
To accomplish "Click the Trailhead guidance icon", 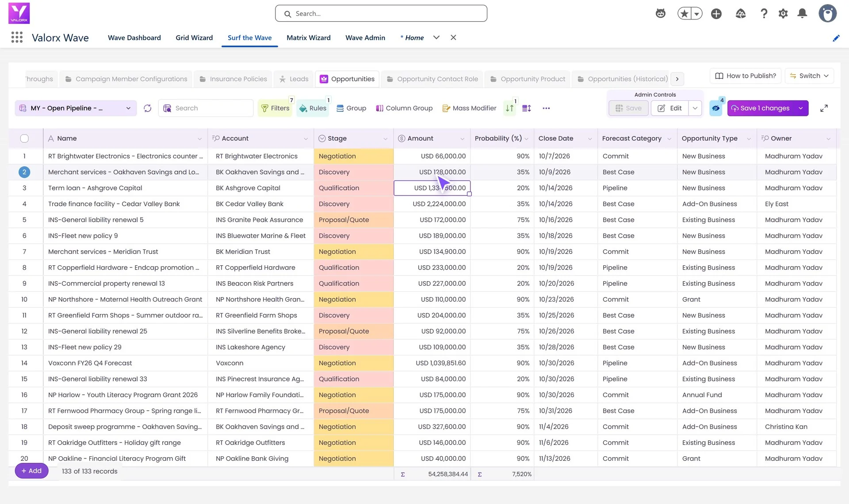I will (x=741, y=14).
